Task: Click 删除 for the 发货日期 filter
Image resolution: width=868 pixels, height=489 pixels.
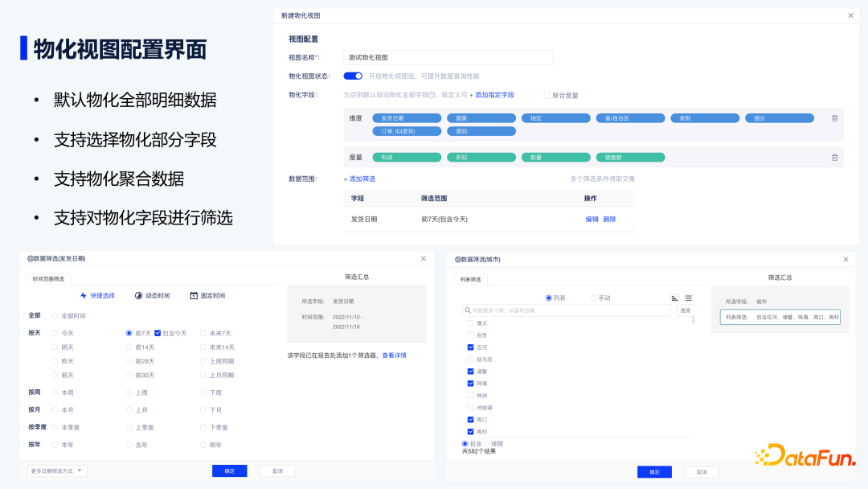Action: click(x=609, y=220)
